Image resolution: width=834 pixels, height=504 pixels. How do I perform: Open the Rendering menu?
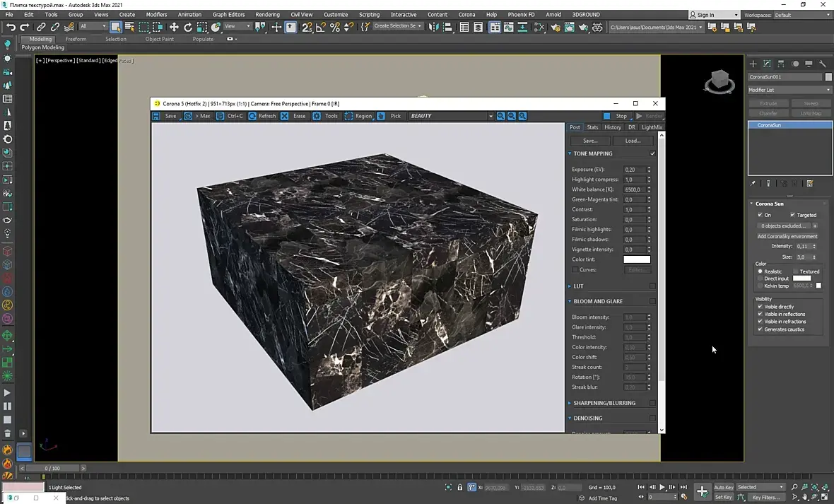pyautogui.click(x=267, y=14)
